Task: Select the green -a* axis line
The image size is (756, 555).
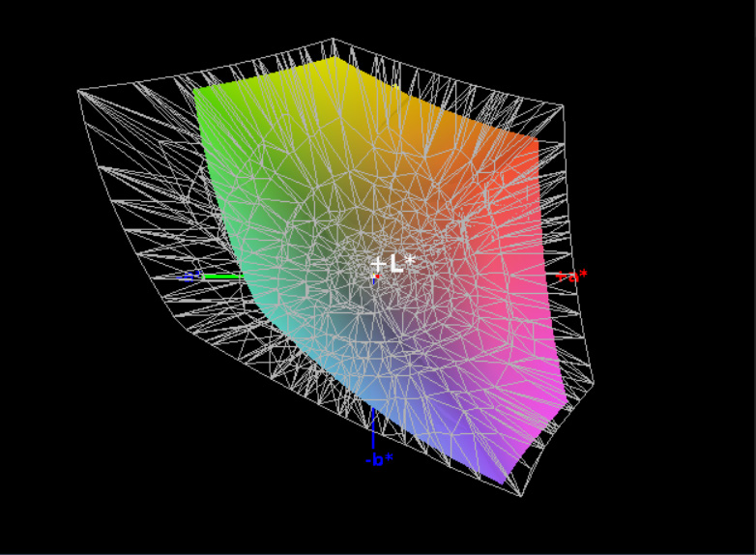Action: [x=222, y=277]
